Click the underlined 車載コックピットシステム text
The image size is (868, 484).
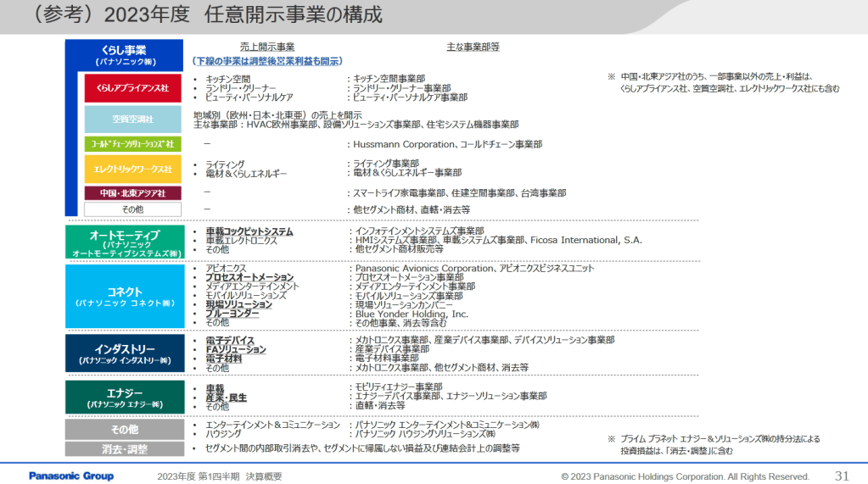coord(249,231)
